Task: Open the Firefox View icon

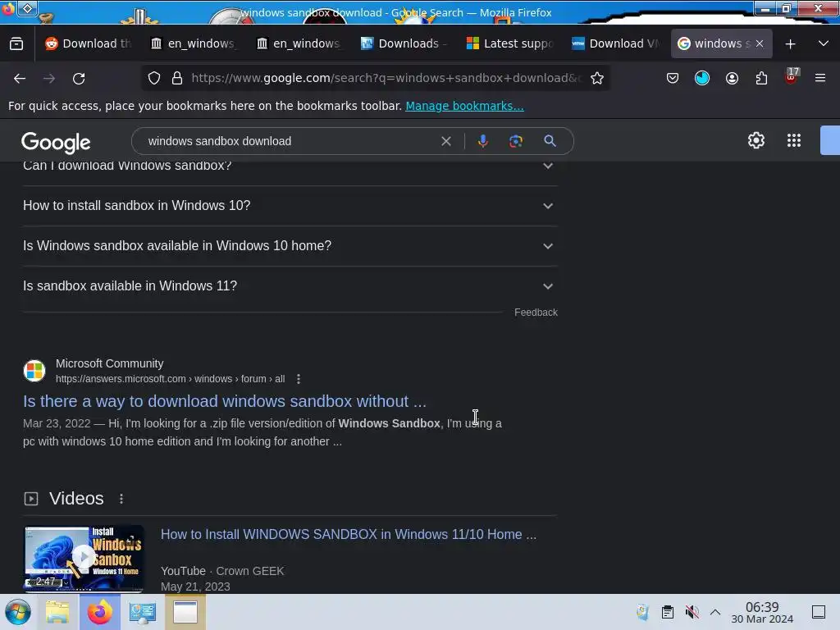Action: pos(16,43)
